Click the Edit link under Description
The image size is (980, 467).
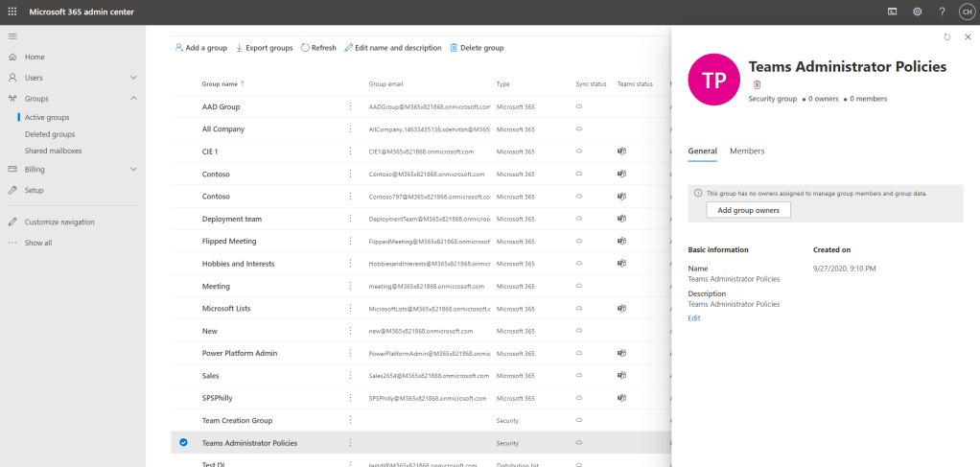click(694, 317)
